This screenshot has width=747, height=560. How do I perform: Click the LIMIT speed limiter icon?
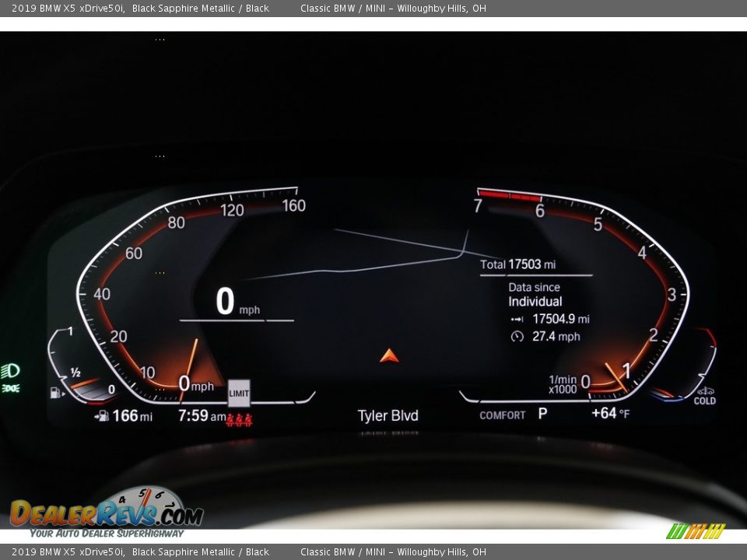(x=239, y=394)
